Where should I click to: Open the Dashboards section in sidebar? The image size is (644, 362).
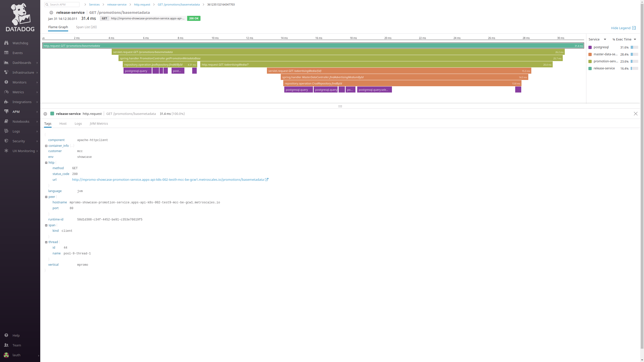(x=22, y=63)
